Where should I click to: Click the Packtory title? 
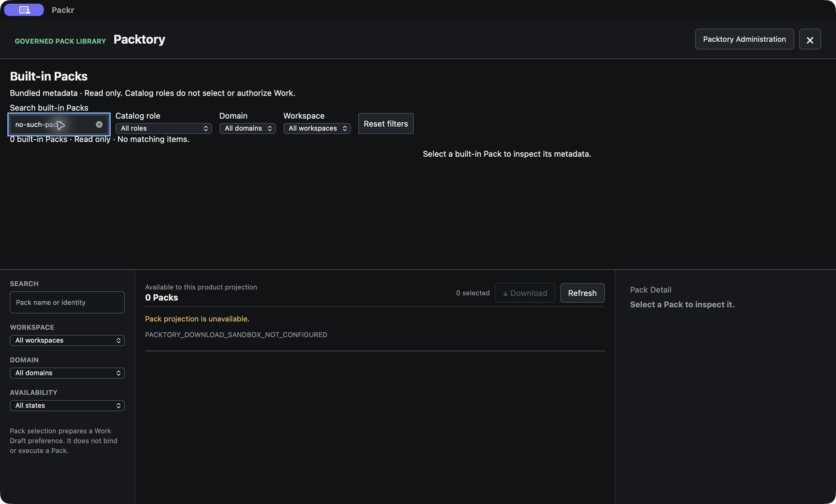pyautogui.click(x=139, y=39)
